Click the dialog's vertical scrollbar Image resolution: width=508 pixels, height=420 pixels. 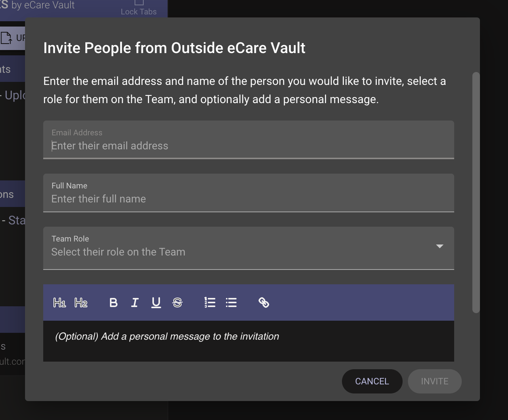pyautogui.click(x=476, y=193)
